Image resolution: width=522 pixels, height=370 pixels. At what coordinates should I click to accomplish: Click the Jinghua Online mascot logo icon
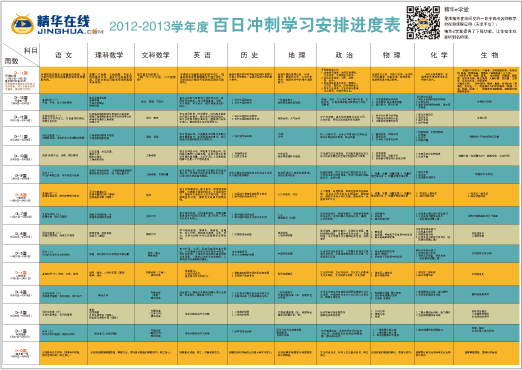coord(23,25)
